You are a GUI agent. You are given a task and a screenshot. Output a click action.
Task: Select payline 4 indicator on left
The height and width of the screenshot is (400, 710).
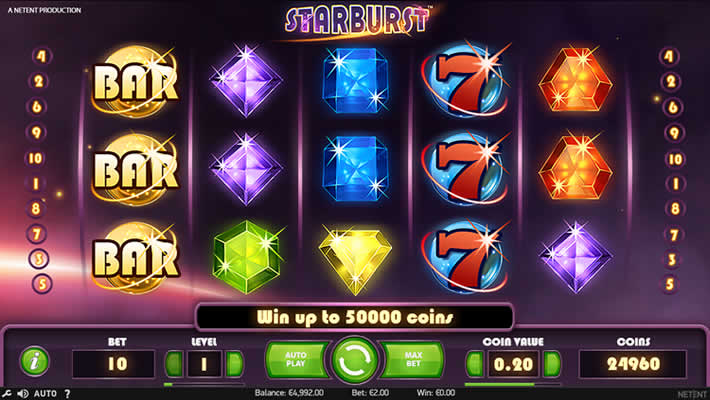tap(42, 56)
